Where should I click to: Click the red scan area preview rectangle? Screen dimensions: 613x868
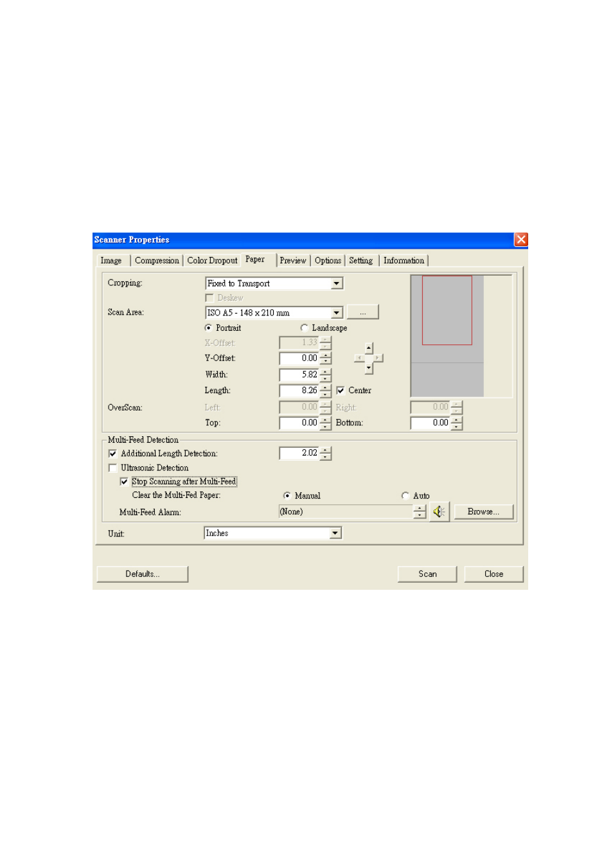click(x=447, y=310)
